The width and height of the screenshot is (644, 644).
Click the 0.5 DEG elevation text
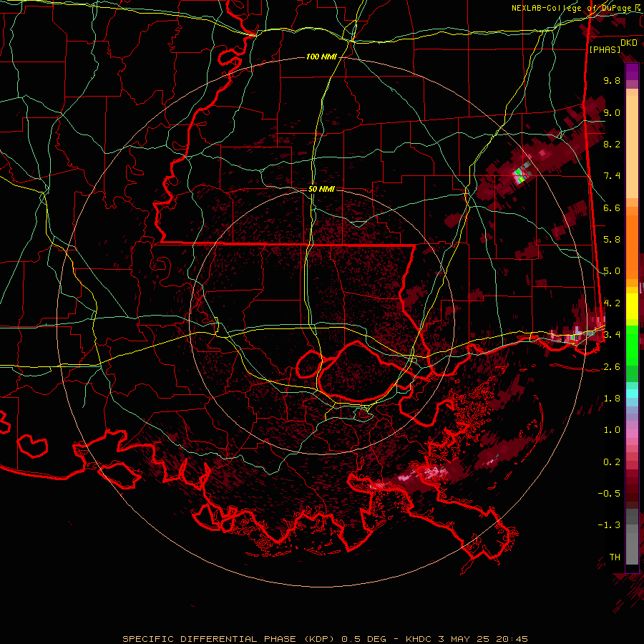[363, 639]
